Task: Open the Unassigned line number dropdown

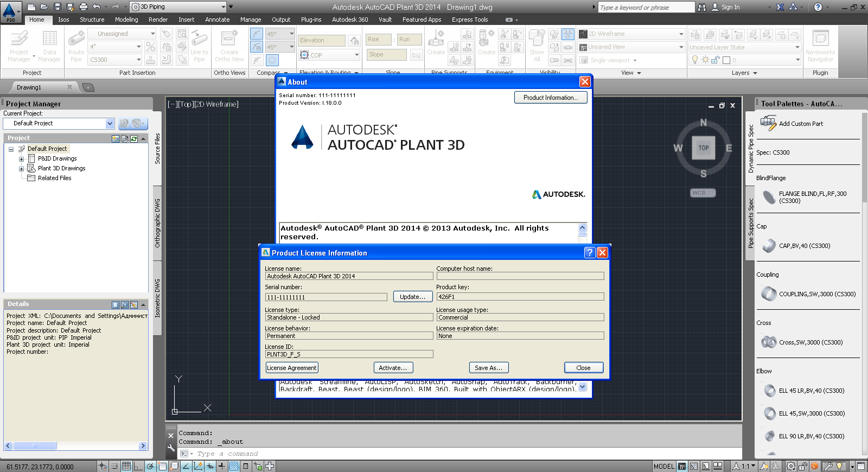Action: click(x=152, y=34)
